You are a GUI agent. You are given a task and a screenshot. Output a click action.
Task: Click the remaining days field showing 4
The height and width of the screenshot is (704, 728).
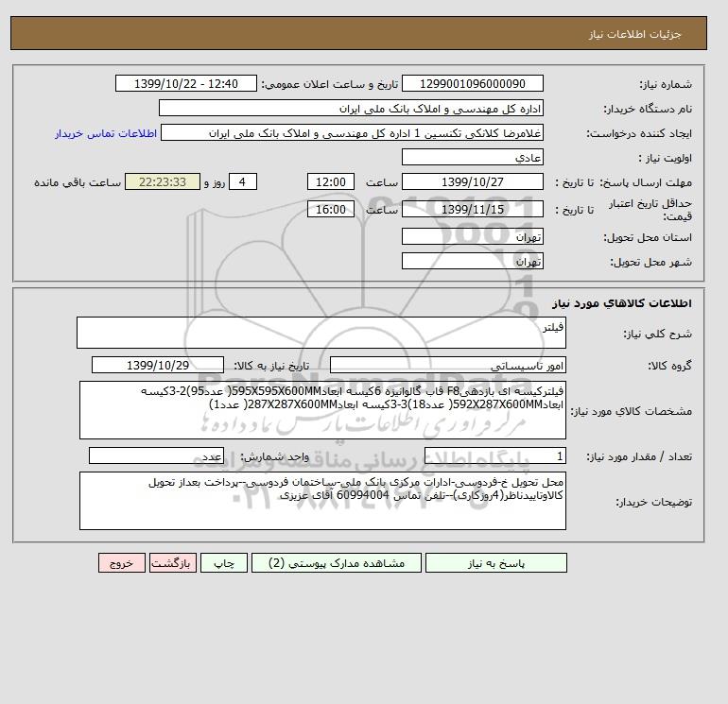[242, 182]
